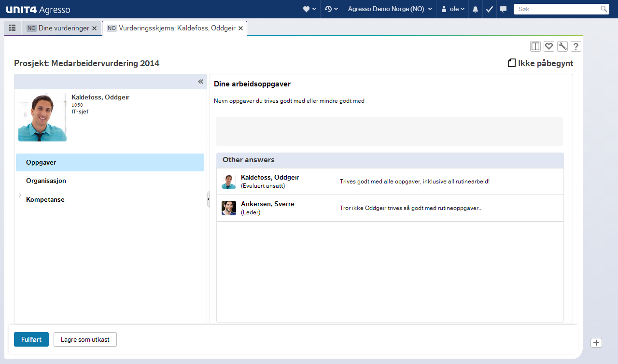
Task: Click the Ikke påbegynt document icon
Action: (512, 63)
